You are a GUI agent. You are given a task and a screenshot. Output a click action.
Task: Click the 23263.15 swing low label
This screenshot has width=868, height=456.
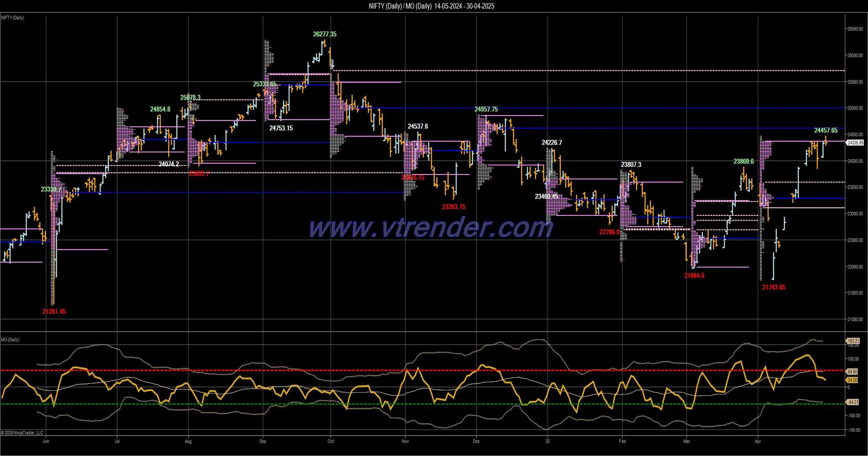pos(454,207)
